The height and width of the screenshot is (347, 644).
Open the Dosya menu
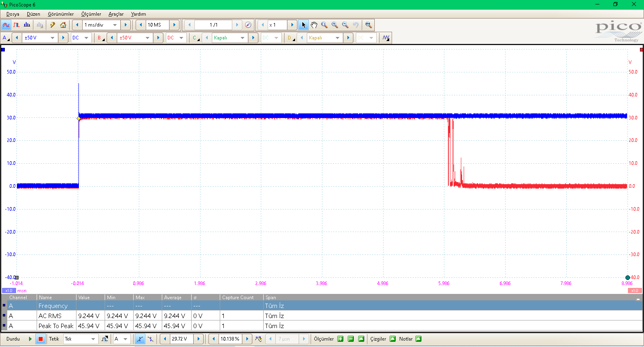coord(13,14)
